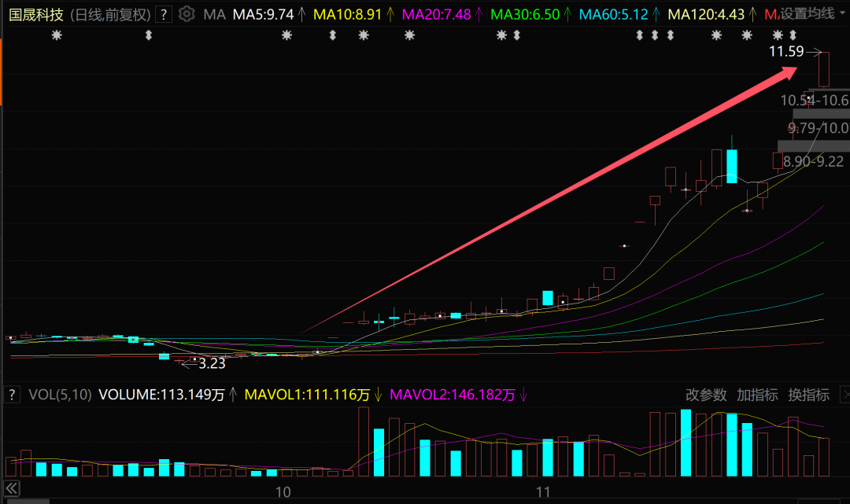850x504 pixels.
Task: Click the (日线,前复权) period label
Action: point(111,15)
